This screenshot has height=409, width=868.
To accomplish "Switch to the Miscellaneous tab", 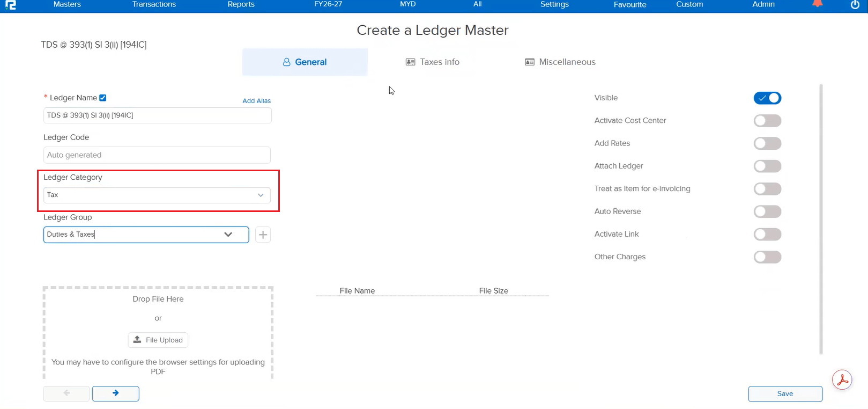I will click(x=560, y=62).
